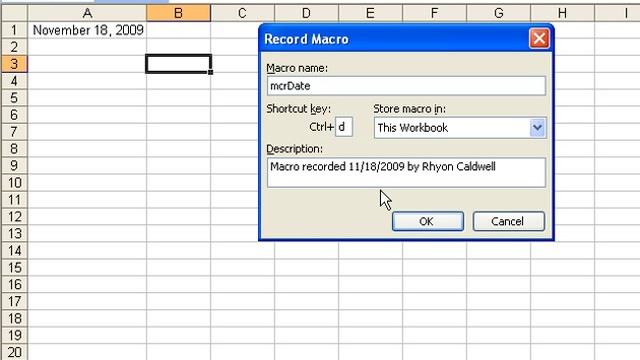Select row 16 header
The width and height of the screenshot is (640, 360).
point(14,284)
